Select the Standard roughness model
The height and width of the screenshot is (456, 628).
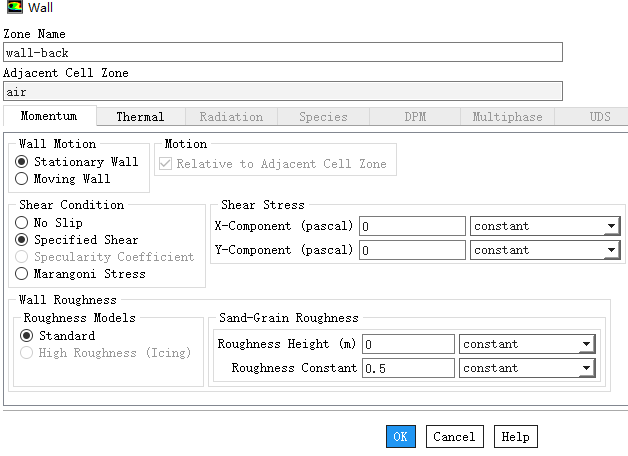[x=27, y=336]
